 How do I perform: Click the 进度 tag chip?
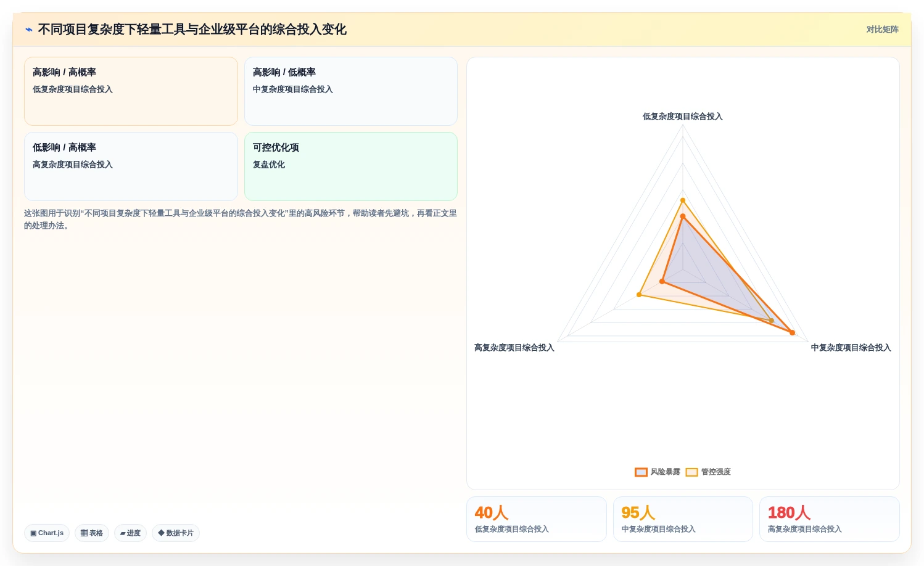(130, 533)
